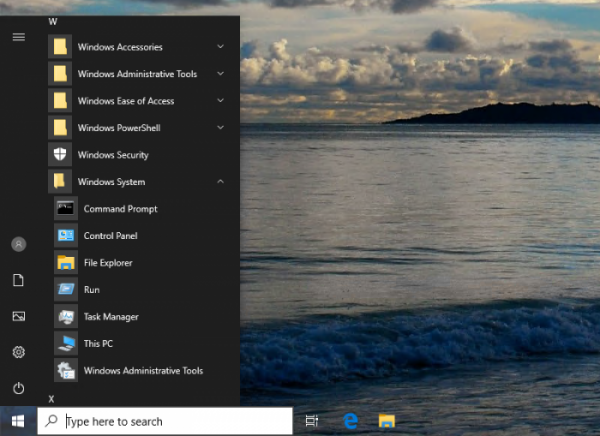Expand Windows Accessories chevron
The height and width of the screenshot is (436, 600).
pos(220,46)
